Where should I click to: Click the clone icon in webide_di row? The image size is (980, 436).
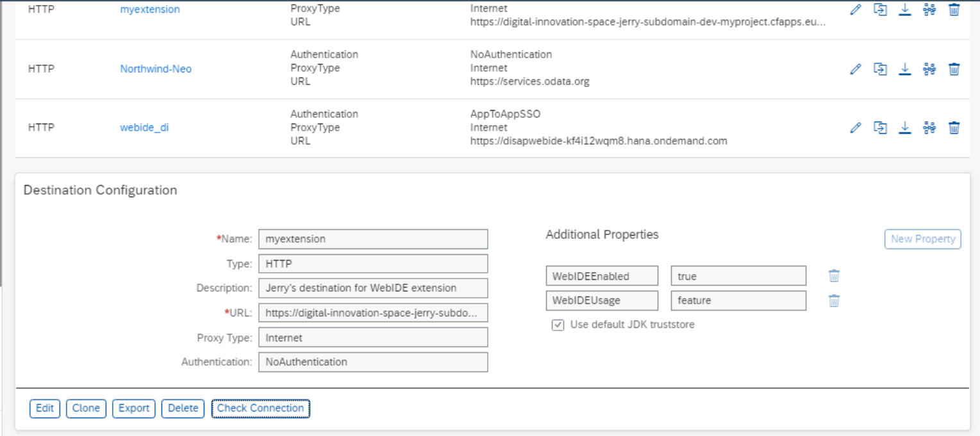pos(881,127)
